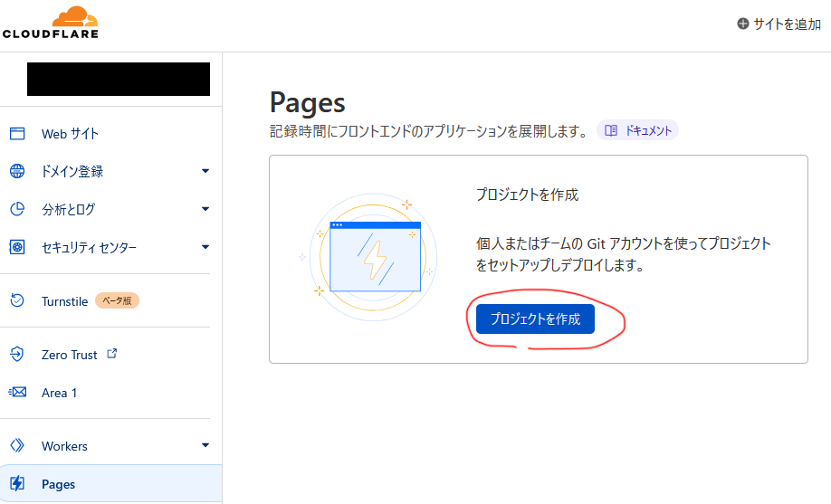This screenshot has width=831, height=504.
Task: Expand the セキュリティ センター dropdown arrow
Action: pos(205,247)
